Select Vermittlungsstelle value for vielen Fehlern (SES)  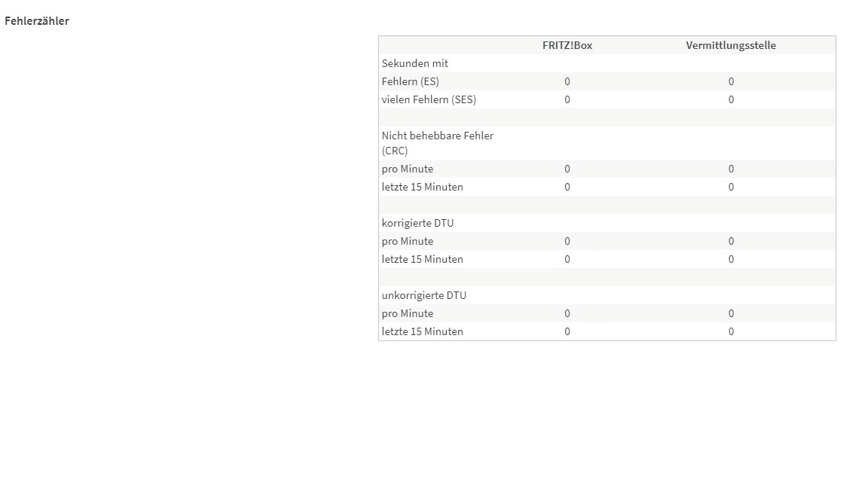coord(731,99)
